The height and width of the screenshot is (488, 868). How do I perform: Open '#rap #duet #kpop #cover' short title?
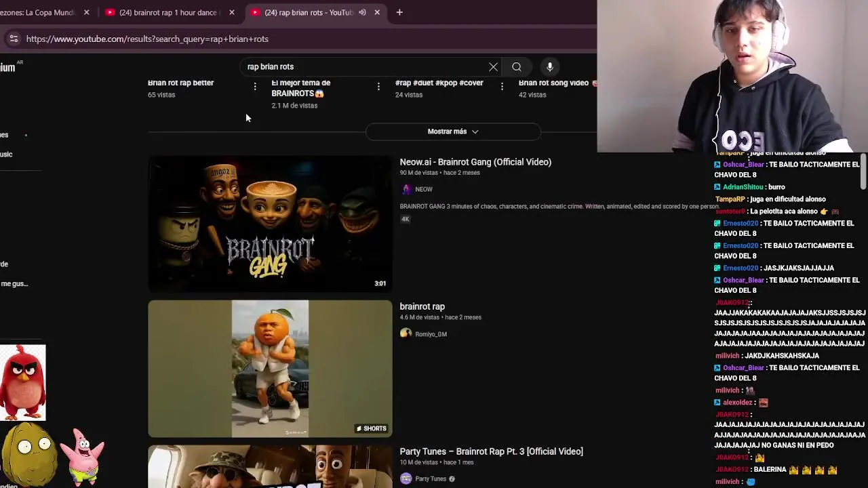point(439,83)
